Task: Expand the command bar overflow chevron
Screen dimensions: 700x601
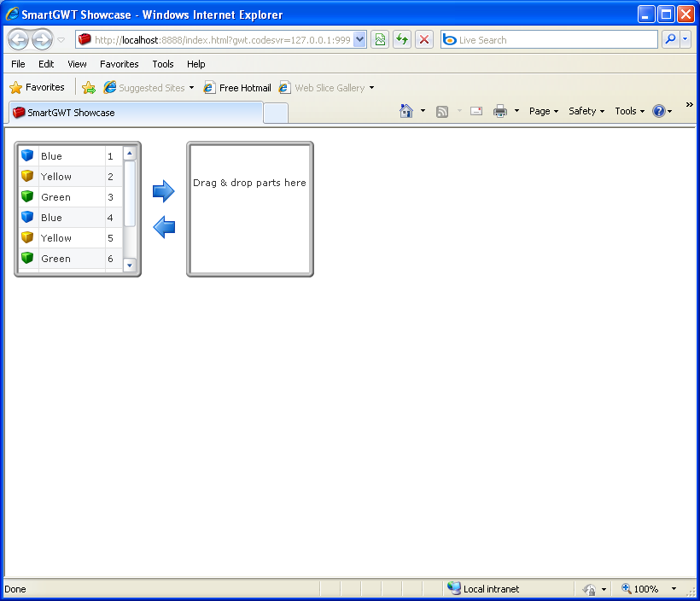Action: click(689, 104)
